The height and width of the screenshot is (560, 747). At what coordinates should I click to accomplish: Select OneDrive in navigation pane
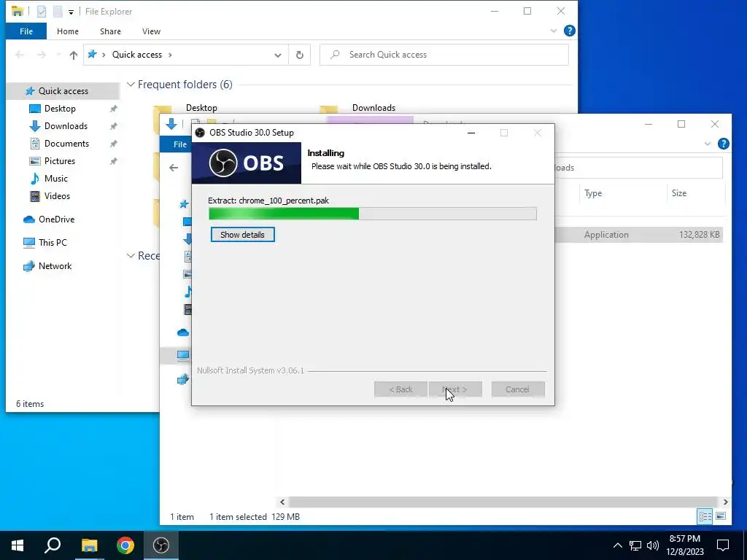(x=56, y=219)
